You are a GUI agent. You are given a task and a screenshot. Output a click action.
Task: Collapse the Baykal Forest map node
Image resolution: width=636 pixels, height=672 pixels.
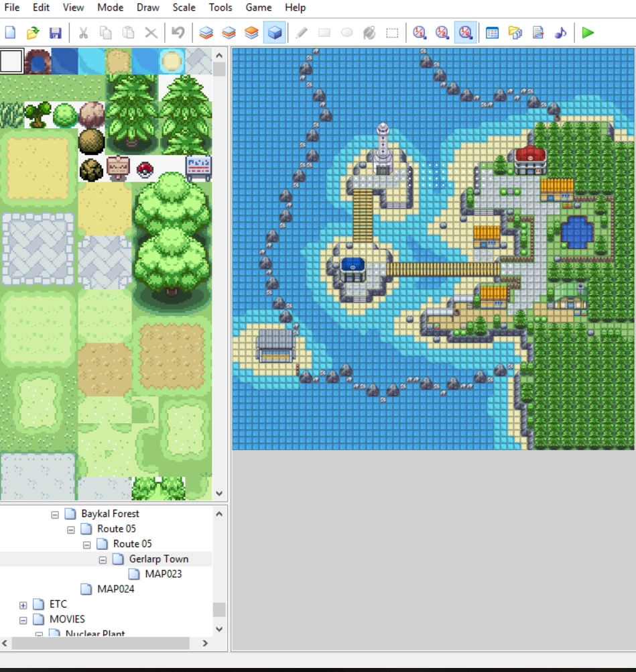pos(55,514)
